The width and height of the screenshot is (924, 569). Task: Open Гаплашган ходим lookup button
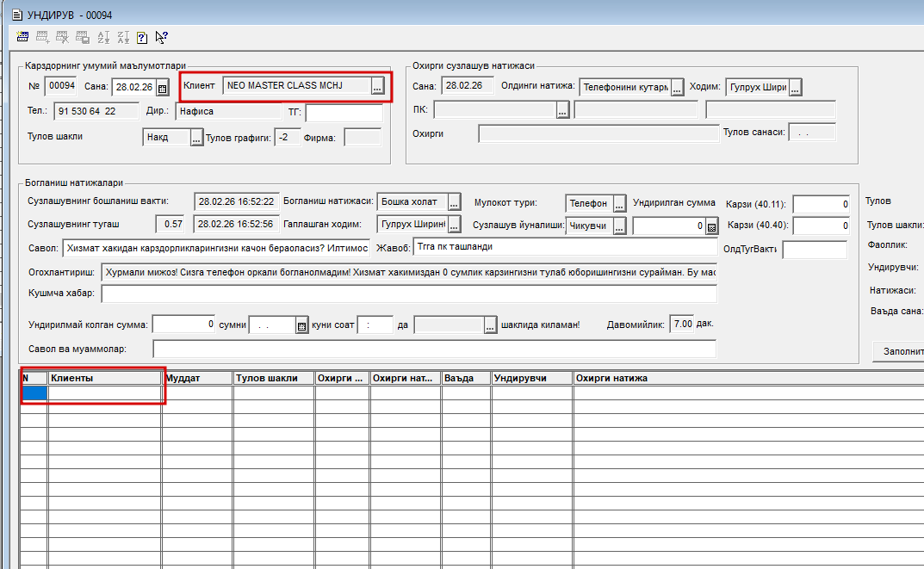(455, 225)
